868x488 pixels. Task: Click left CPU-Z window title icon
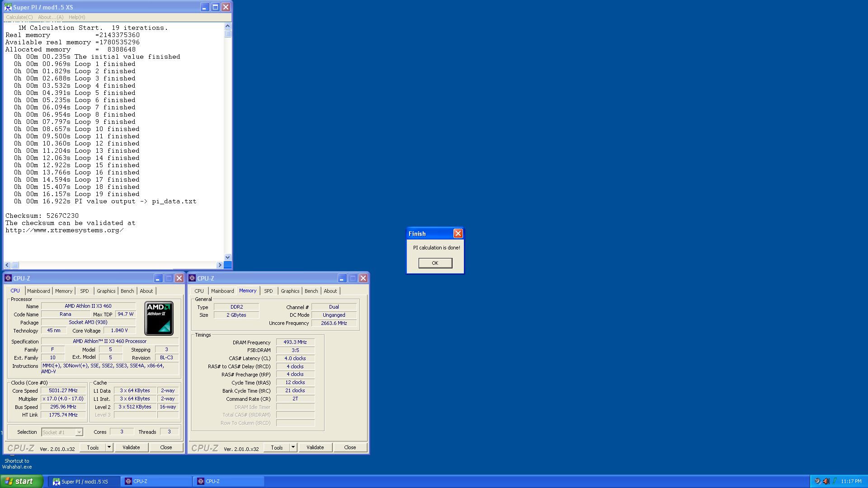(x=8, y=278)
